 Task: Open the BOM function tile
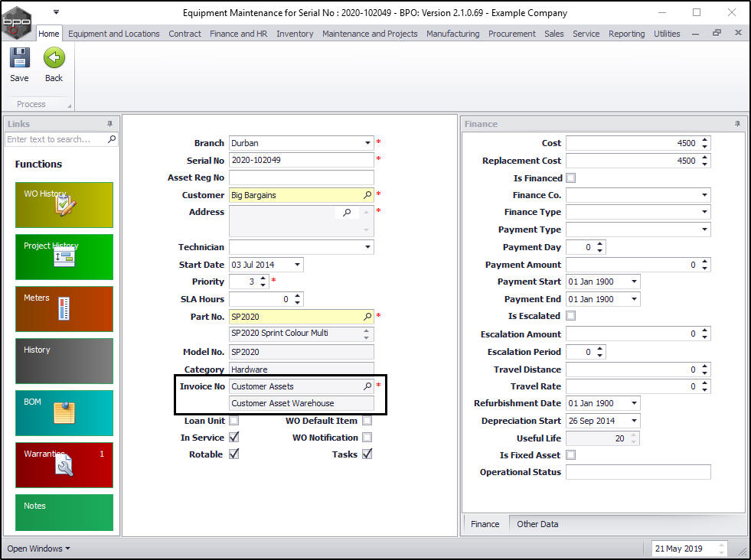point(64,412)
